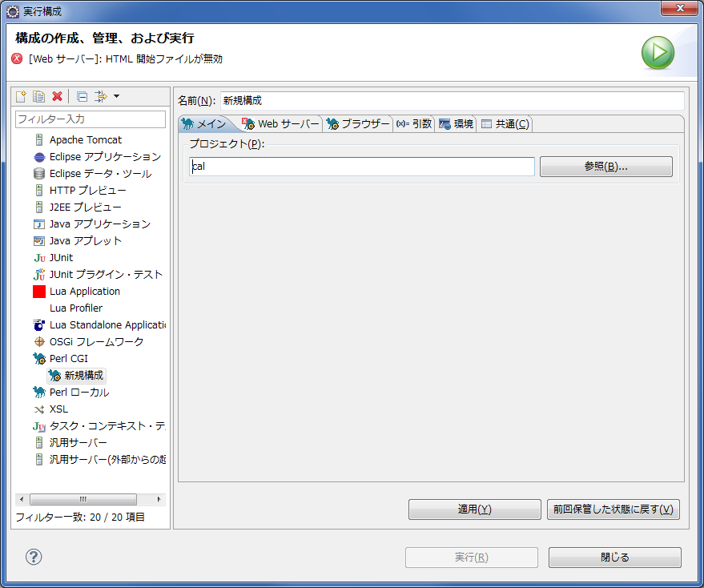Click the scroll right arrow of the tree
Viewport: 704px width, 588px height.
(159, 500)
